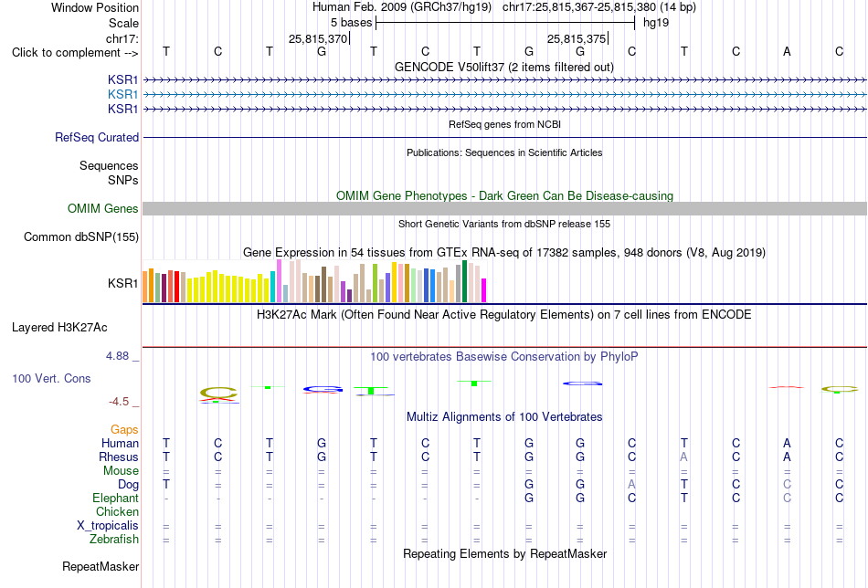
Task: Click the faded A in Rhesus row
Action: point(683,457)
